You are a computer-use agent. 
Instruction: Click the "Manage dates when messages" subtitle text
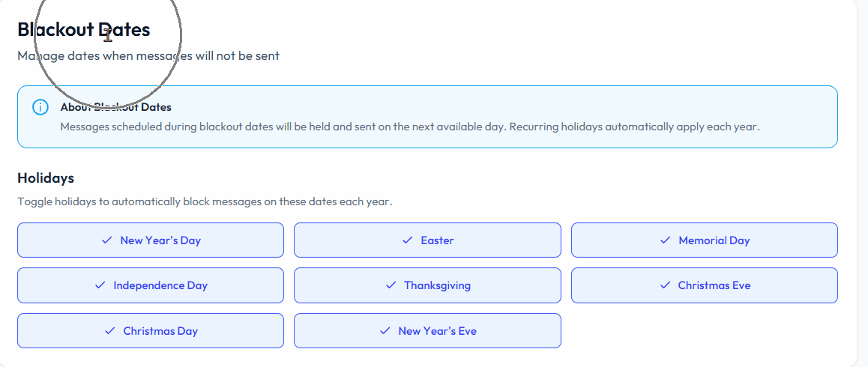point(148,56)
